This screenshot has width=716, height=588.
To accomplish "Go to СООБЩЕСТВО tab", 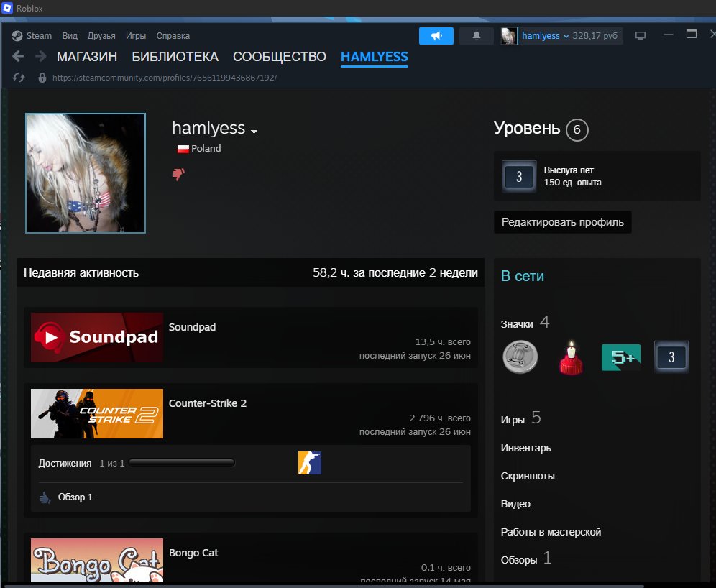I will 280,57.
